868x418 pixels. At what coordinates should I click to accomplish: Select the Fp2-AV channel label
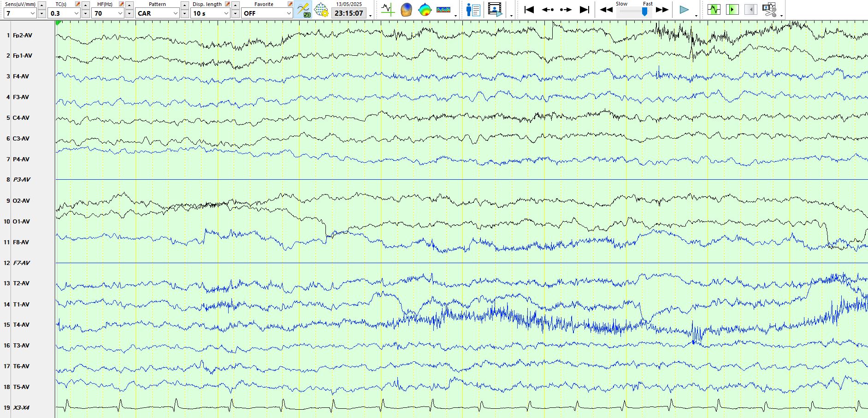pyautogui.click(x=23, y=35)
